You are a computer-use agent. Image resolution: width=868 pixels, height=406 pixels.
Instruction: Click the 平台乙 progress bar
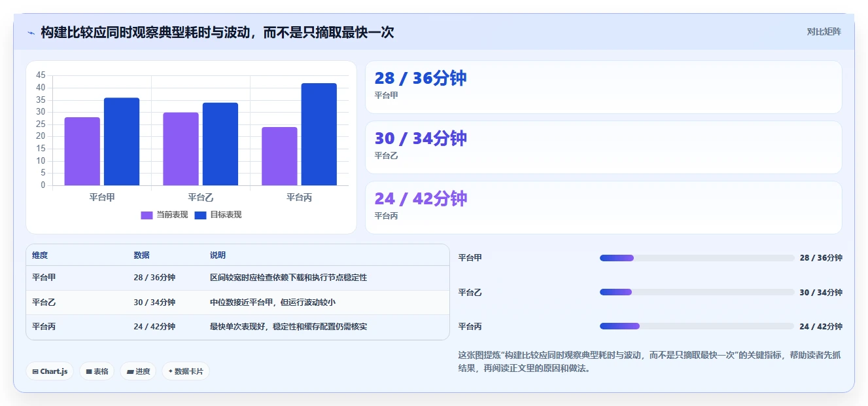[x=697, y=292]
